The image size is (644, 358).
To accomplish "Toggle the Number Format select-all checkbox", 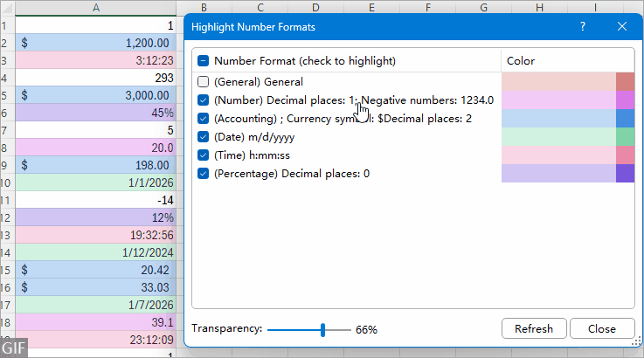I will [204, 61].
